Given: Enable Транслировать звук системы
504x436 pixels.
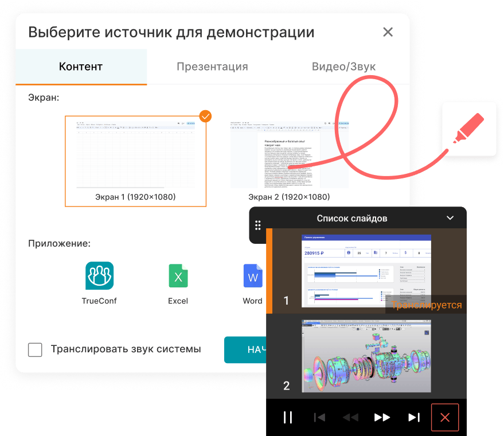Looking at the screenshot, I should click(x=35, y=349).
